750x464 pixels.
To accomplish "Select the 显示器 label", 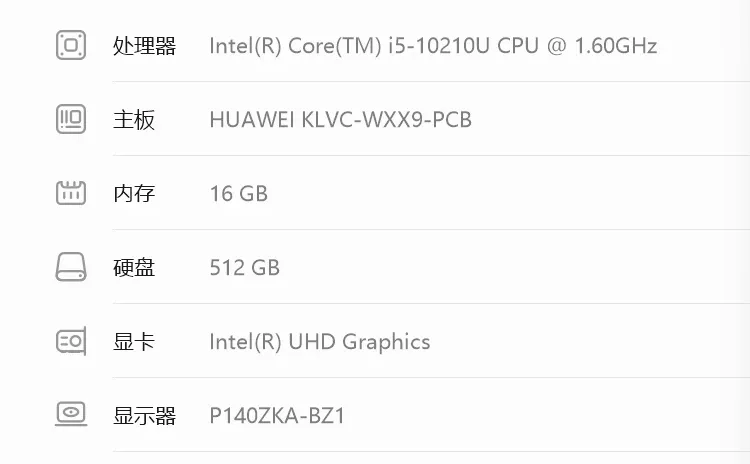I will pyautogui.click(x=144, y=416).
